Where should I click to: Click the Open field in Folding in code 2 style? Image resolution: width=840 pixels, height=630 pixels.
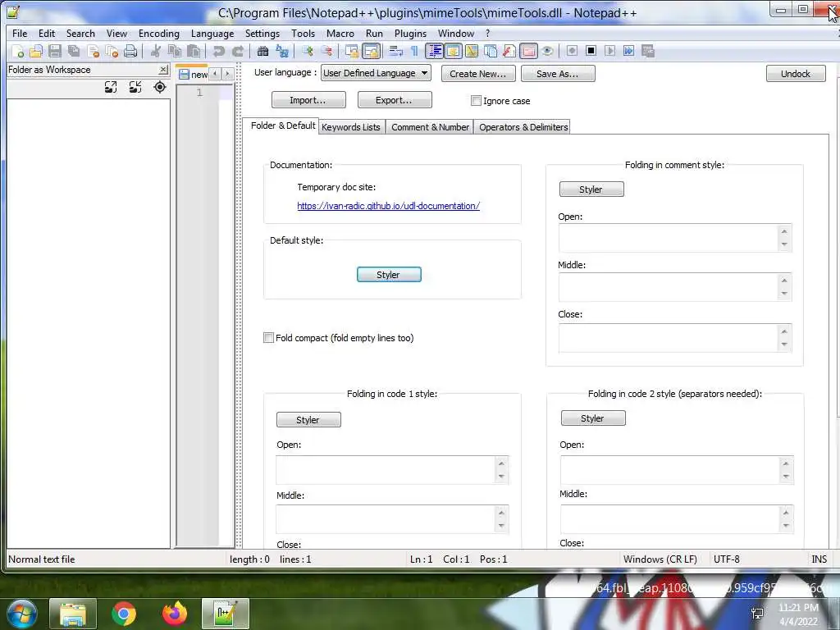pos(677,470)
